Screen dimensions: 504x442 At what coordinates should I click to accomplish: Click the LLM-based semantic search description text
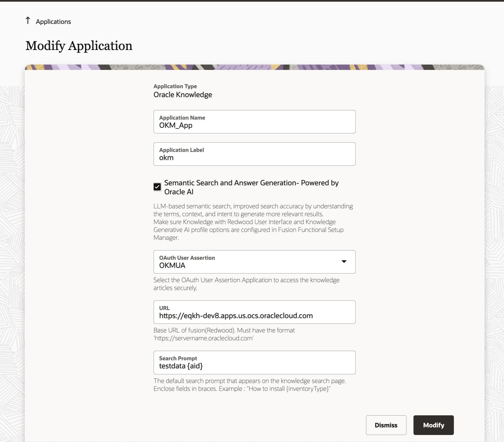253,222
